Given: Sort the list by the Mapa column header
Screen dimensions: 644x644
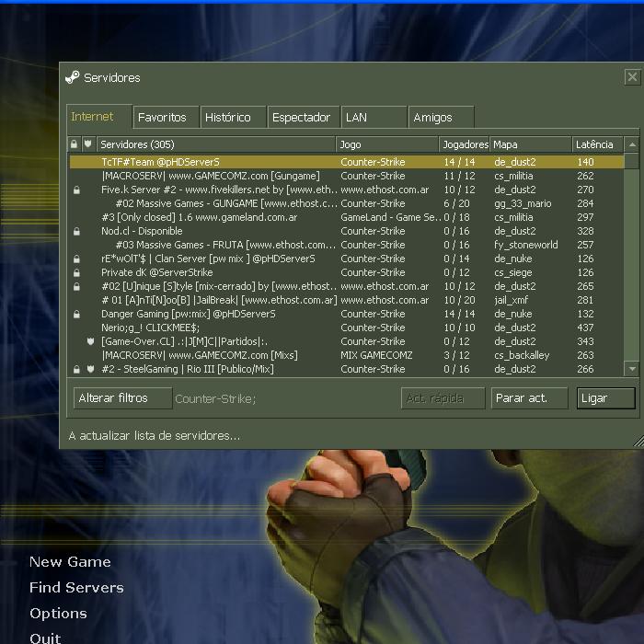Looking at the screenshot, I should (530, 144).
